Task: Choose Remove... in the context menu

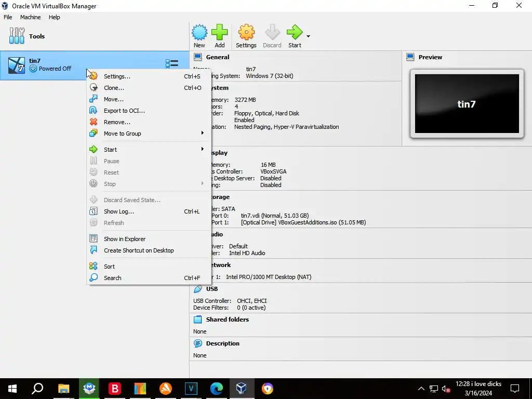Action: [x=149, y=122]
